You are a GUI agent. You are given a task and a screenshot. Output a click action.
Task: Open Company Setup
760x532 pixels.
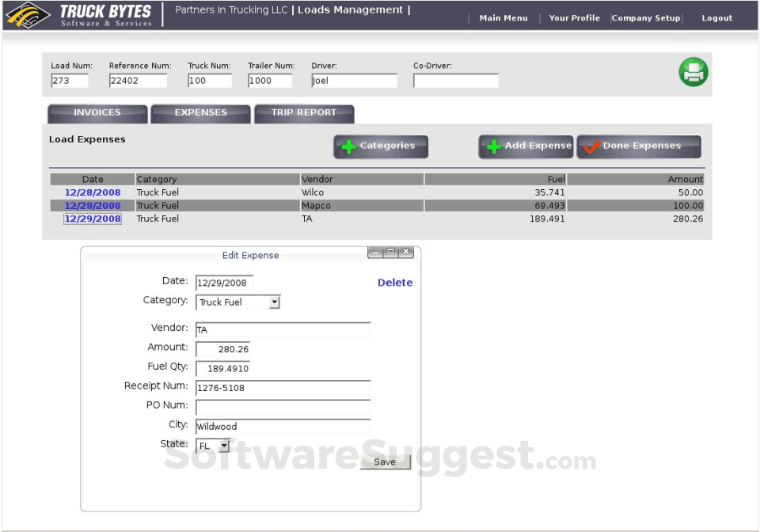click(646, 17)
